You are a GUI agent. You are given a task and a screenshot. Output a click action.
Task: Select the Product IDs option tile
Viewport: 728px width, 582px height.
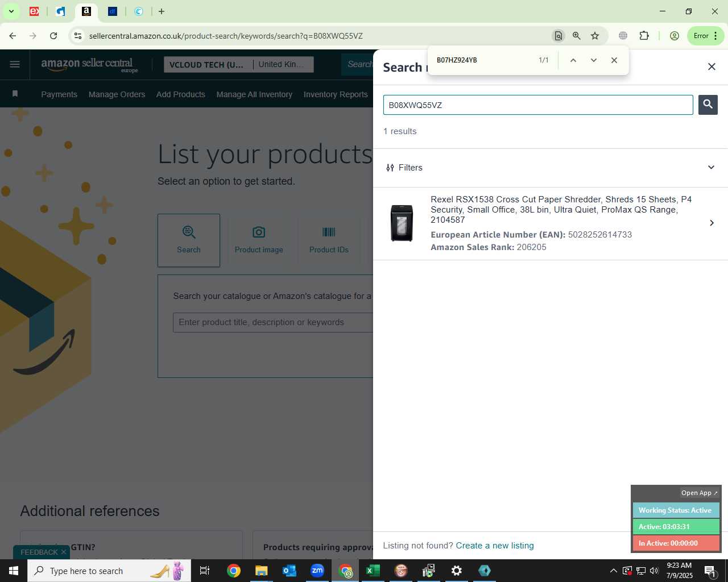pos(329,240)
